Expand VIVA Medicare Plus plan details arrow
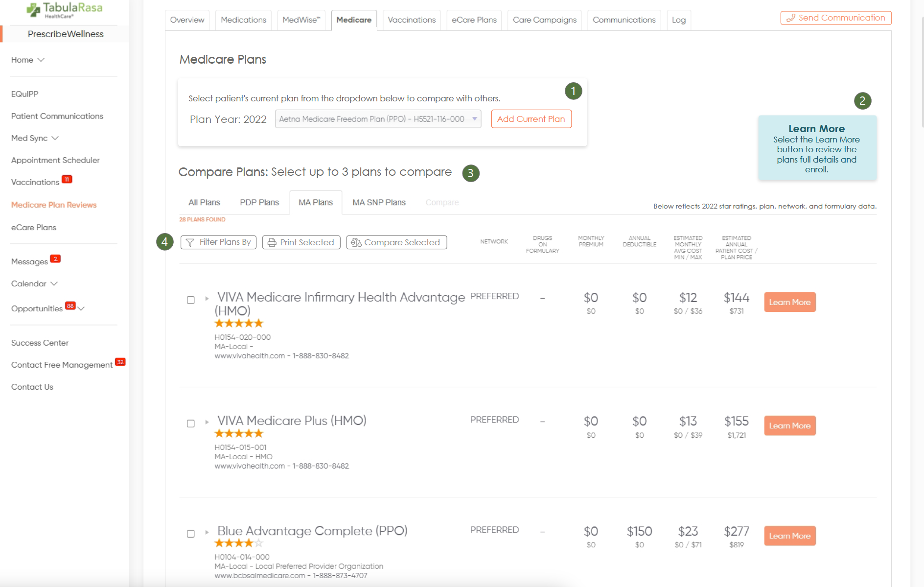924x587 pixels. [207, 422]
